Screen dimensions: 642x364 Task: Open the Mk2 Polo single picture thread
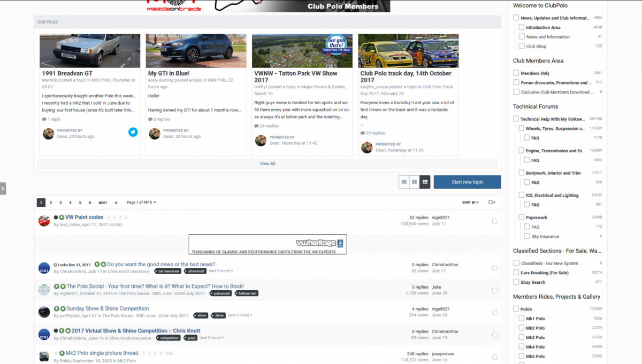point(102,353)
